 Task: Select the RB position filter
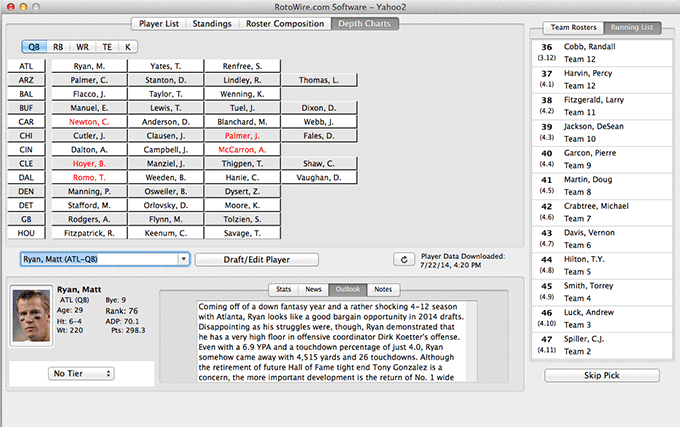coord(58,47)
